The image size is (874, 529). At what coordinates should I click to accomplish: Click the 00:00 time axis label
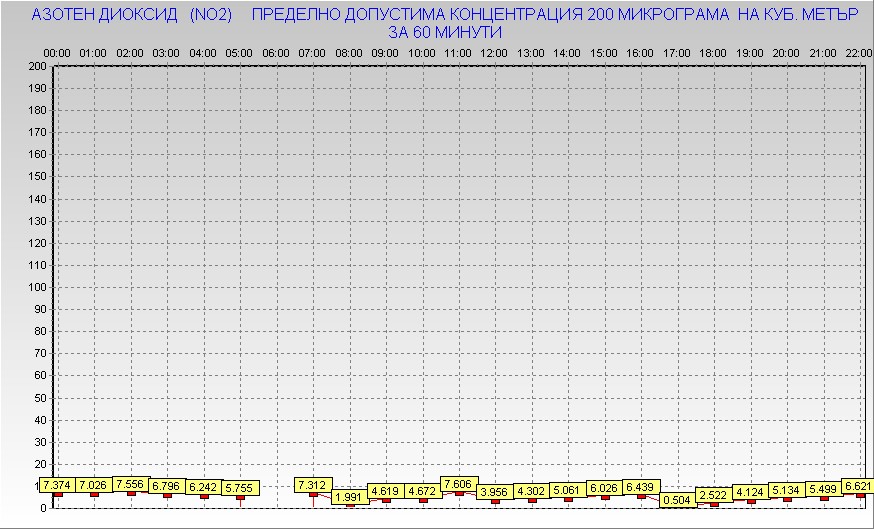click(57, 52)
